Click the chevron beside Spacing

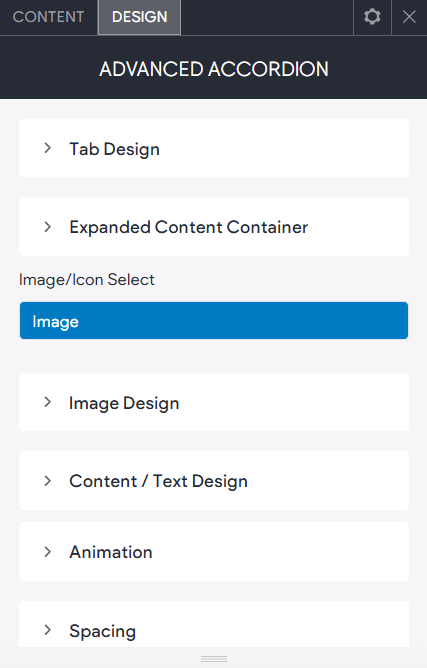coord(48,630)
